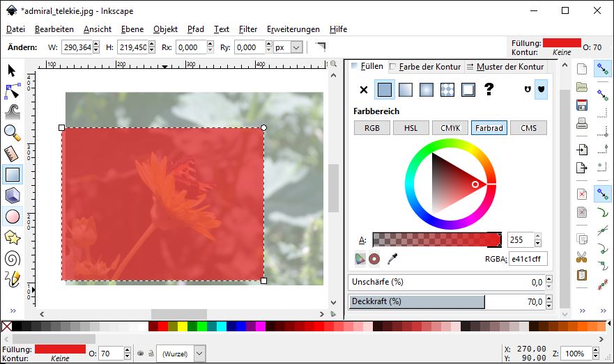Toggle current layer lock icon
Image resolution: width=614 pixels, height=364 pixels.
point(150,354)
